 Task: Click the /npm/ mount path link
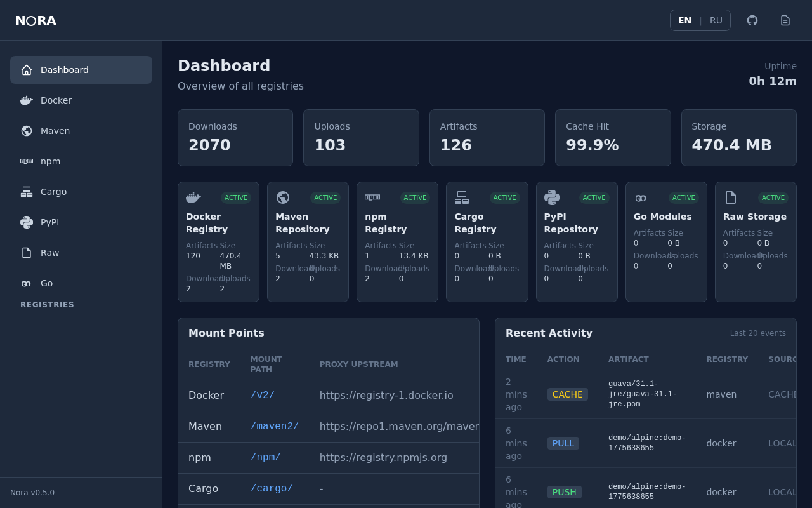pos(265,457)
